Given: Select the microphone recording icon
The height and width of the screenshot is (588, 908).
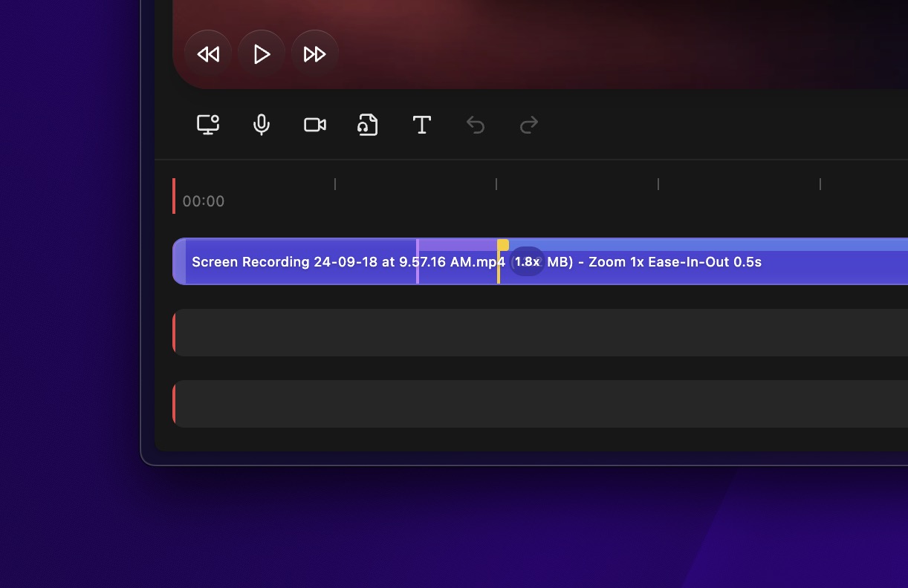Looking at the screenshot, I should 262,125.
